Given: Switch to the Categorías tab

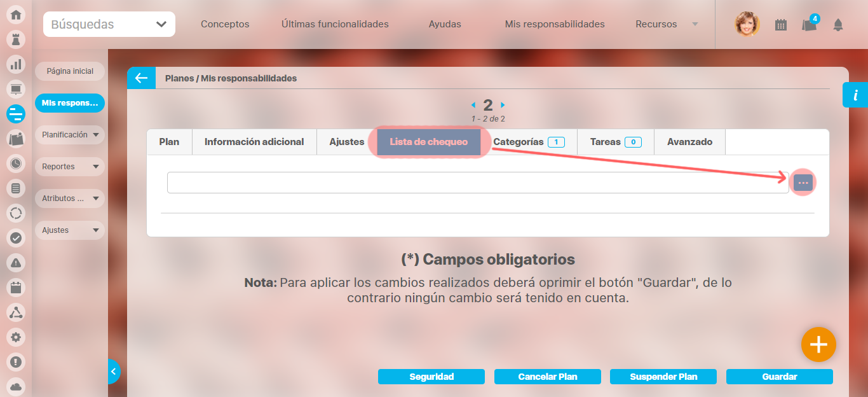Looking at the screenshot, I should point(528,142).
